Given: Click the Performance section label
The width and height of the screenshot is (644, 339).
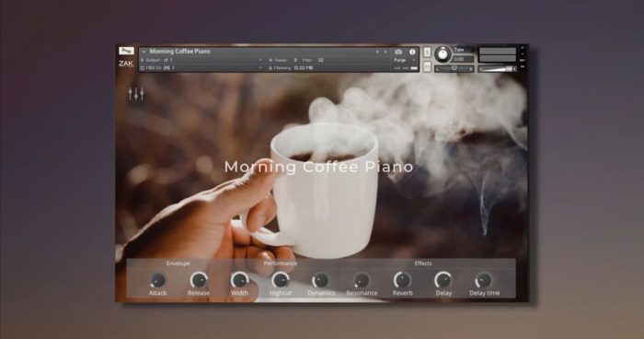Looking at the screenshot, I should (x=280, y=263).
